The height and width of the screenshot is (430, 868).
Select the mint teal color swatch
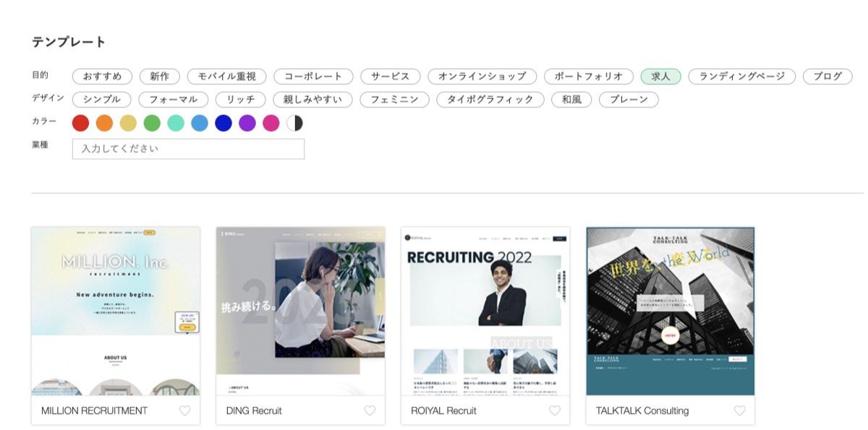[176, 124]
